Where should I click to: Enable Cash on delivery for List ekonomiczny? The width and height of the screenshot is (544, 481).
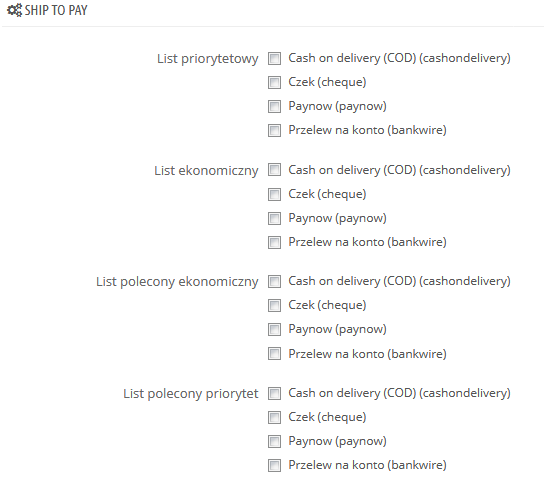[274, 170]
